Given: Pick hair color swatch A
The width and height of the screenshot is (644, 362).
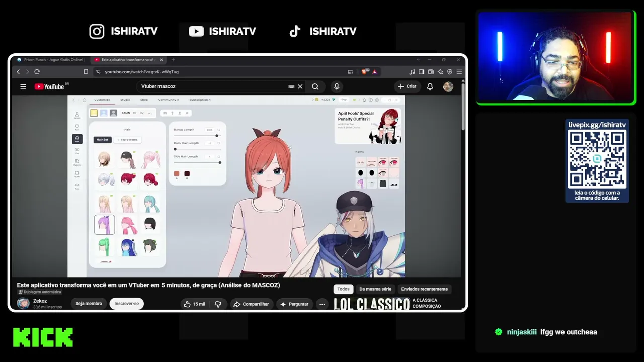Looking at the screenshot, I should [x=177, y=174].
